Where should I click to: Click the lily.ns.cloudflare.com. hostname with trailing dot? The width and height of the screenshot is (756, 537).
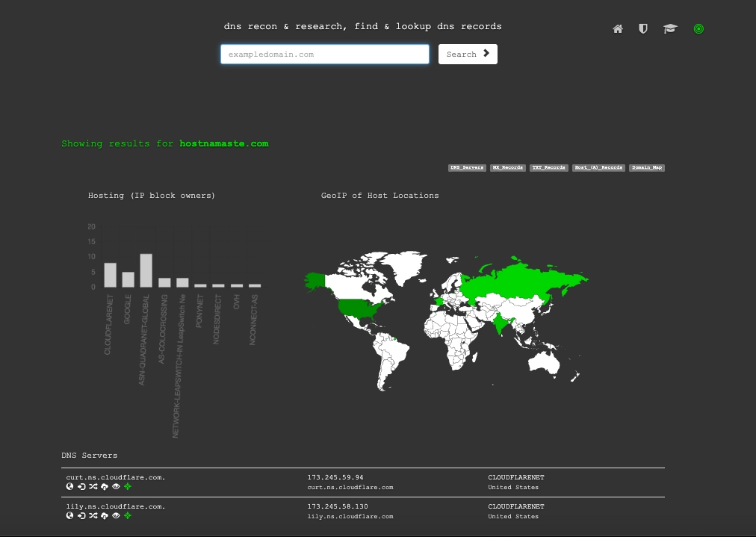tap(116, 506)
